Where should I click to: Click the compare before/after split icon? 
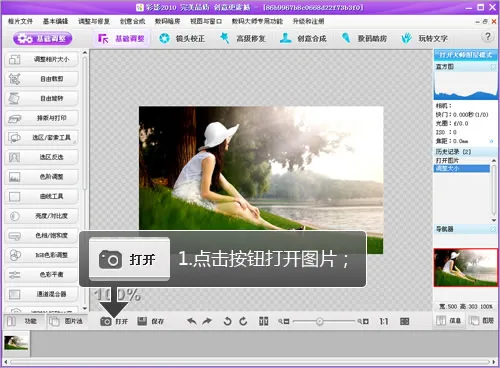click(x=263, y=321)
